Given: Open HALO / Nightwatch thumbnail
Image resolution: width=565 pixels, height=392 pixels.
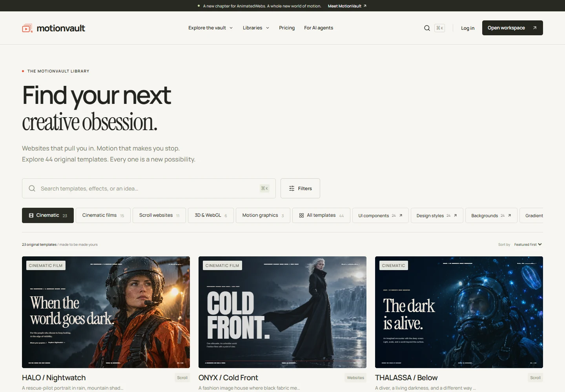Looking at the screenshot, I should (x=106, y=312).
